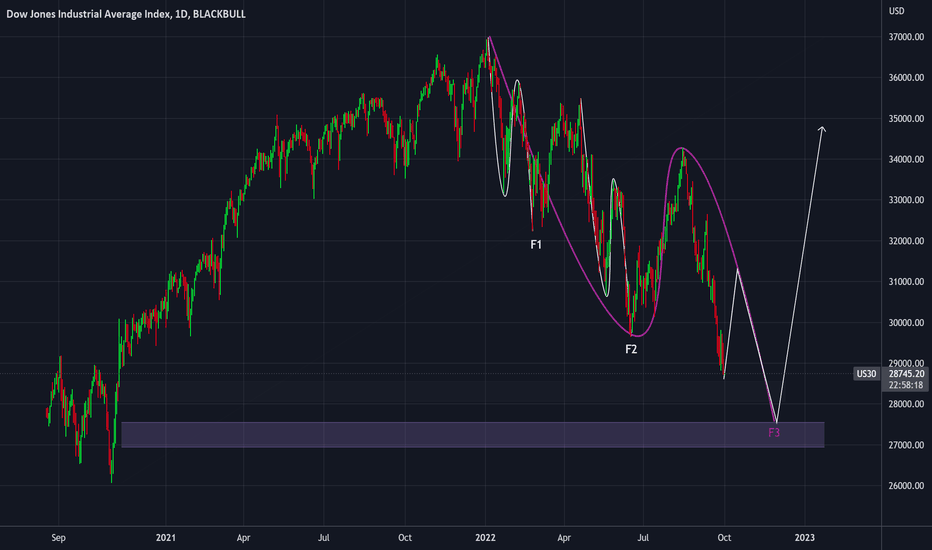
Task: Click the 2022 label on time axis
Action: [x=485, y=538]
